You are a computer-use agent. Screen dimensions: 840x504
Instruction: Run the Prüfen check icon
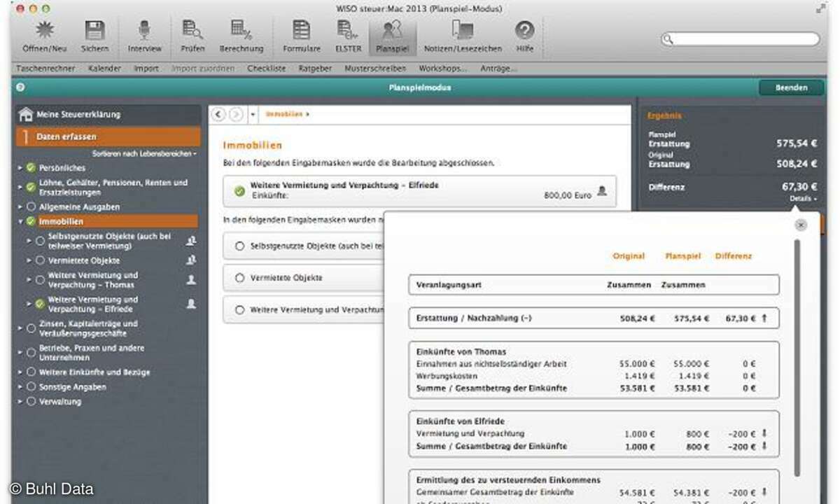[x=192, y=31]
